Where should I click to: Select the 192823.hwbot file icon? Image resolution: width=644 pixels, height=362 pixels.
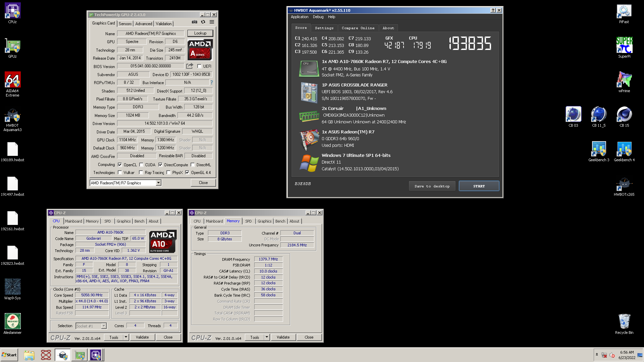pyautogui.click(x=12, y=255)
